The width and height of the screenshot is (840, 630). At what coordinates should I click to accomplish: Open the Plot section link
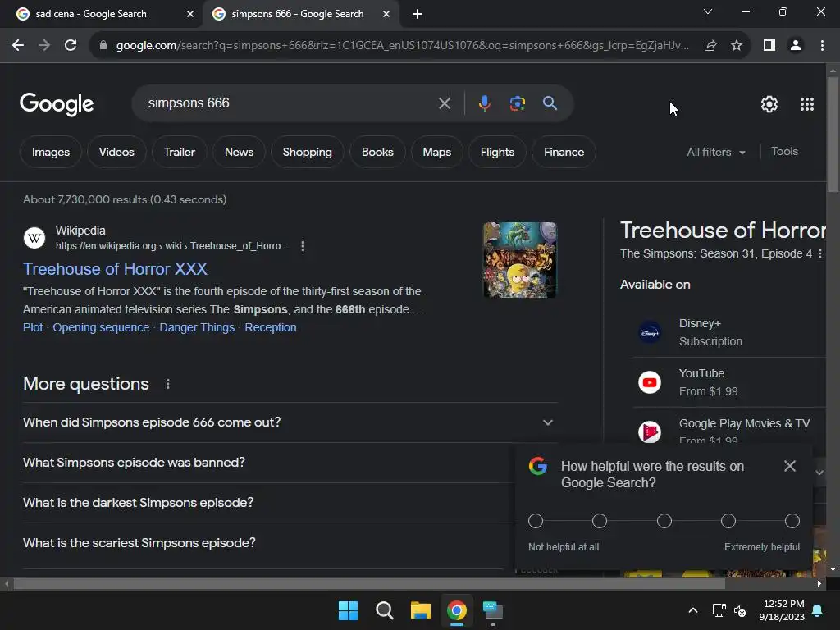(33, 327)
